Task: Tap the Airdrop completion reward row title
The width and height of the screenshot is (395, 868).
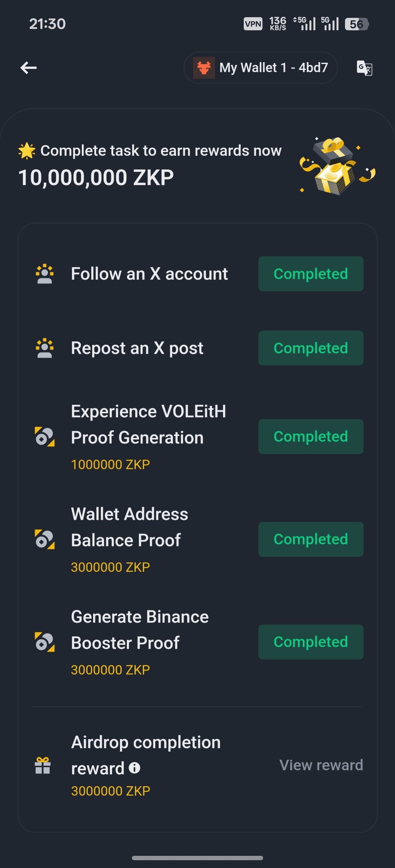Action: pyautogui.click(x=146, y=743)
